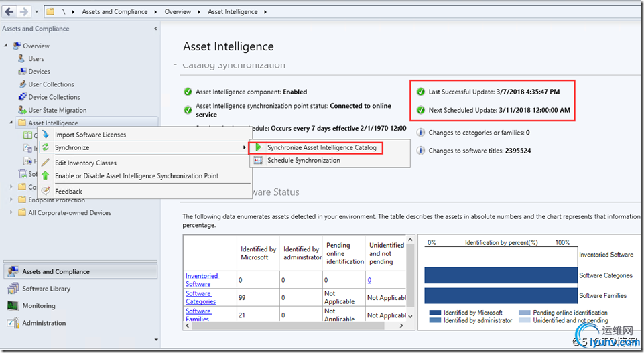Click the table's scroll right arrow
The height and width of the screenshot is (353, 644).
point(401,326)
